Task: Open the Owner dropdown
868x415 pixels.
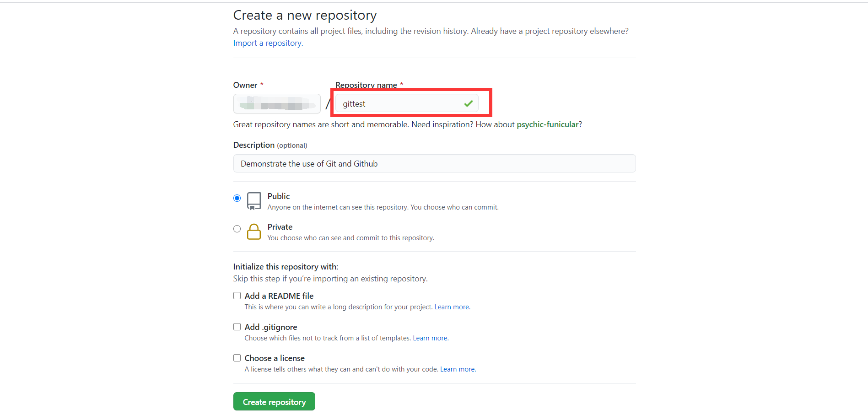Action: 277,103
